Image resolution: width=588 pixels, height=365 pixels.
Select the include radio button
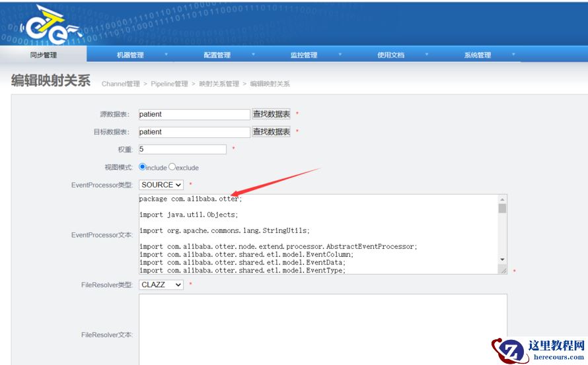pyautogui.click(x=142, y=167)
